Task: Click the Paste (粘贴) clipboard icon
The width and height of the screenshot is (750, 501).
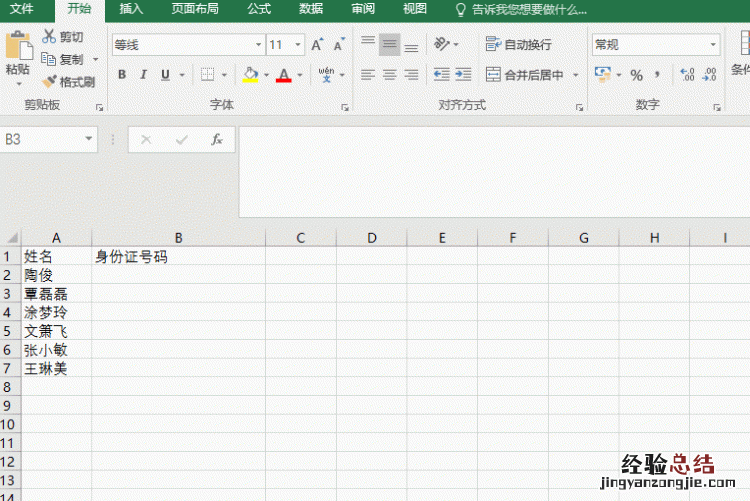Action: coord(17,50)
